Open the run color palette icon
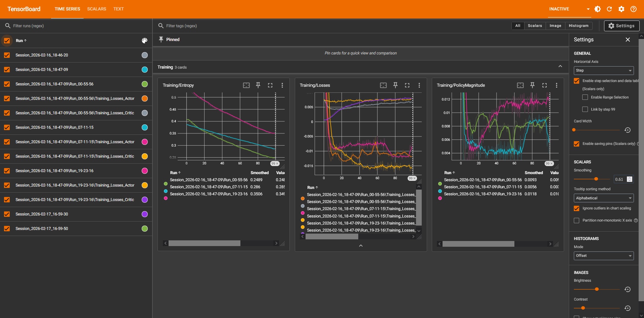 point(144,41)
